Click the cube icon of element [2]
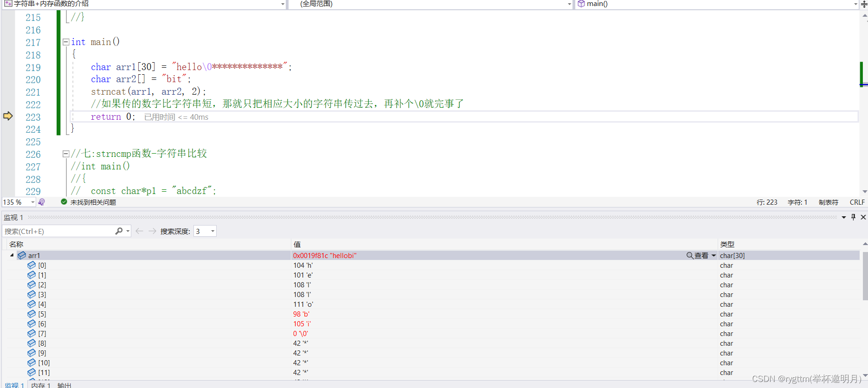Screen dimensions: 868x388 pyautogui.click(x=32, y=285)
